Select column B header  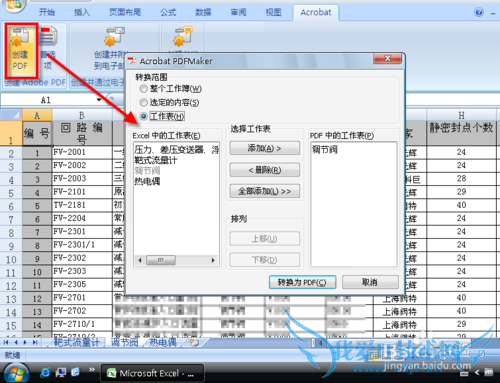point(82,115)
